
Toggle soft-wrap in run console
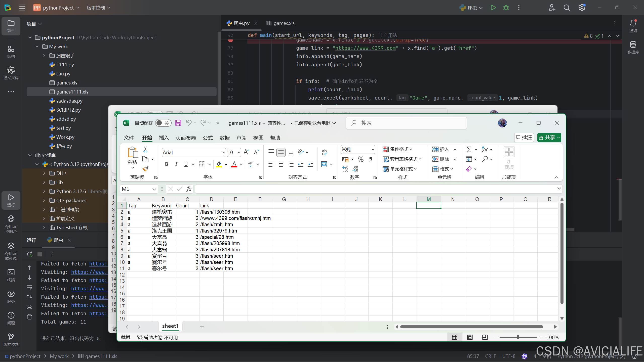(x=29, y=287)
